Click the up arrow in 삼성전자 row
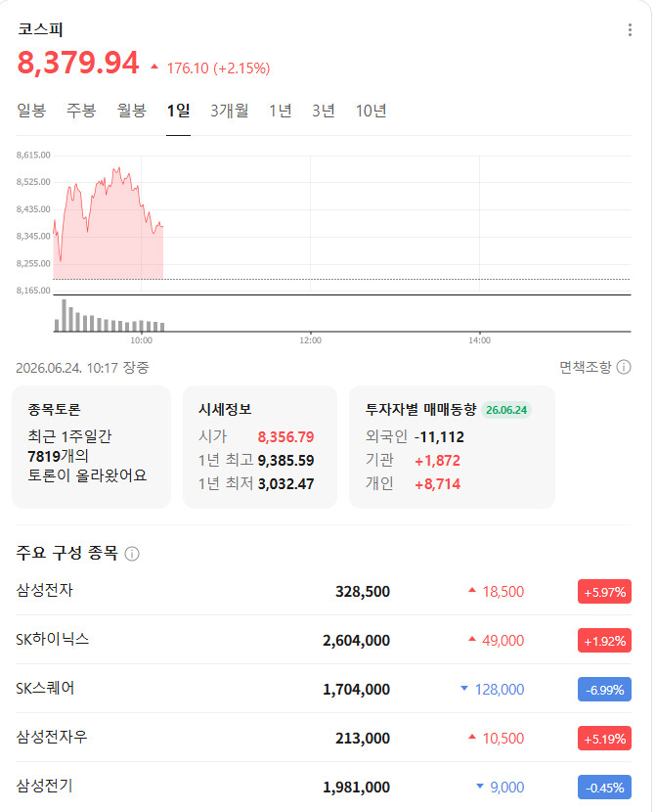The image size is (656, 812). [x=472, y=590]
